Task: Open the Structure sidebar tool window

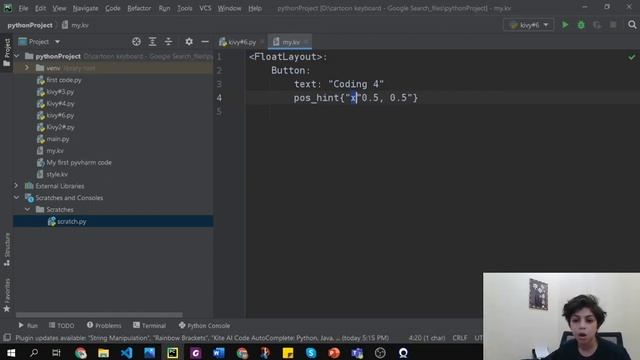Action: click(7, 249)
